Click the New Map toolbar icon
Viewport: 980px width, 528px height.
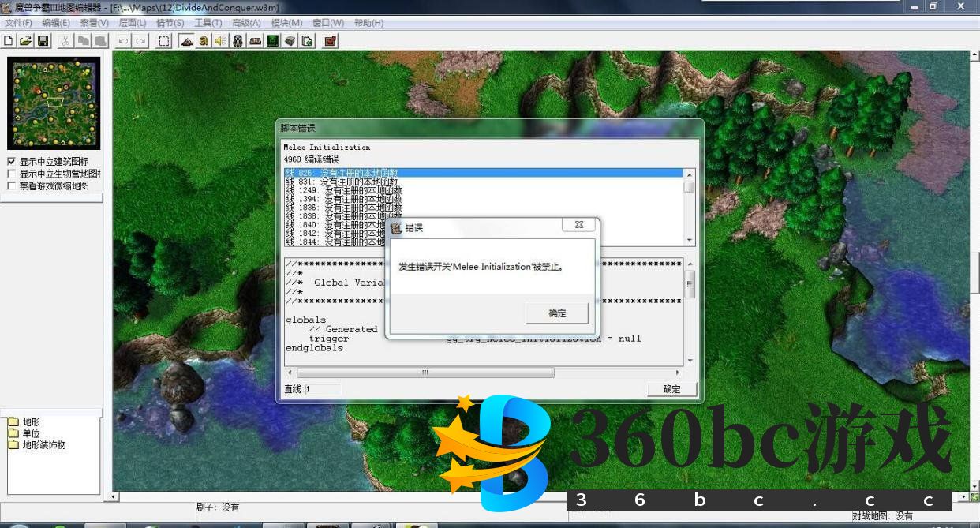[x=9, y=41]
